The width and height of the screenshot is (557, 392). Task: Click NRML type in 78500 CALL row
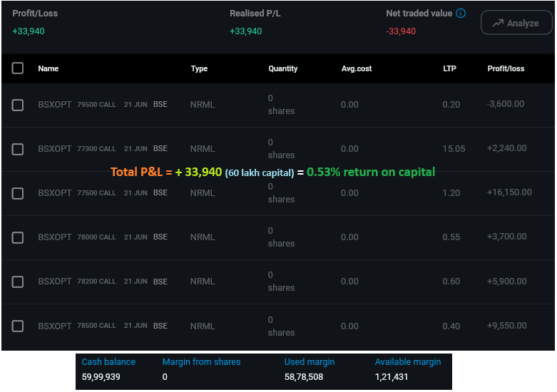203,326
